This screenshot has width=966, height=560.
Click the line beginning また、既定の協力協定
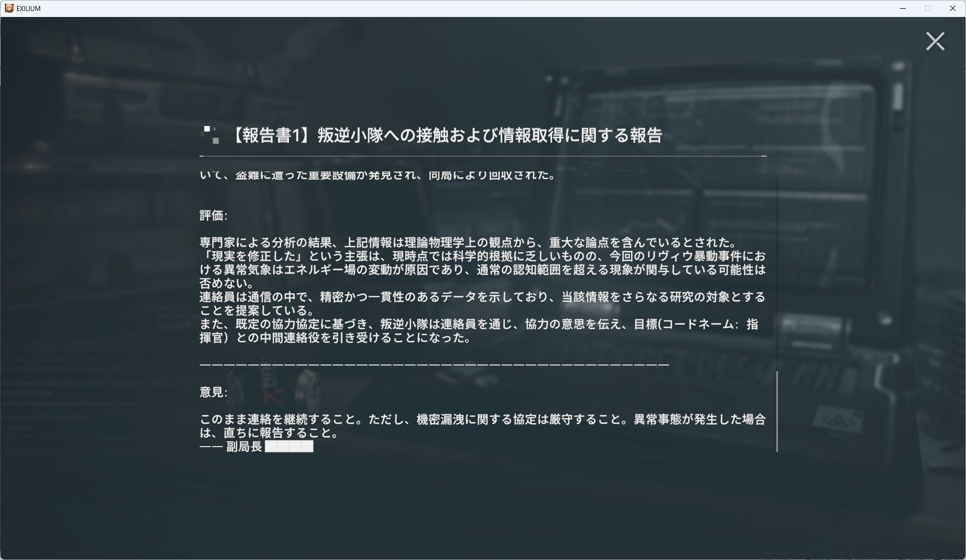pyautogui.click(x=479, y=324)
